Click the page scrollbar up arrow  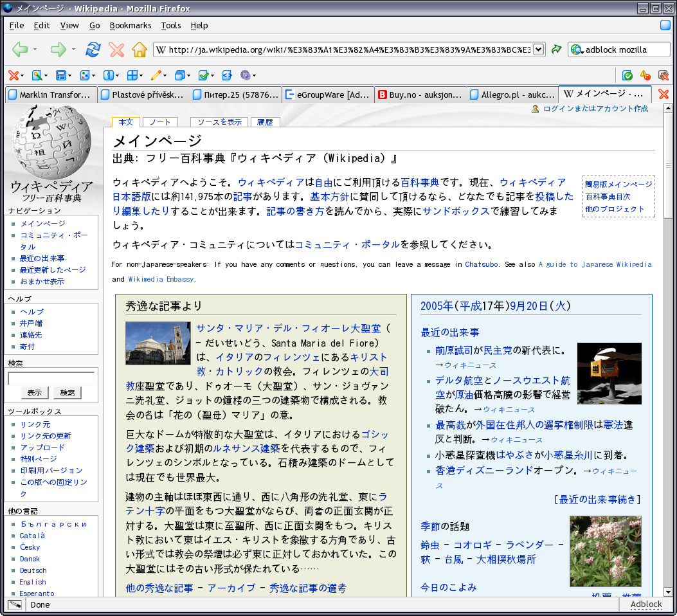pyautogui.click(x=668, y=109)
